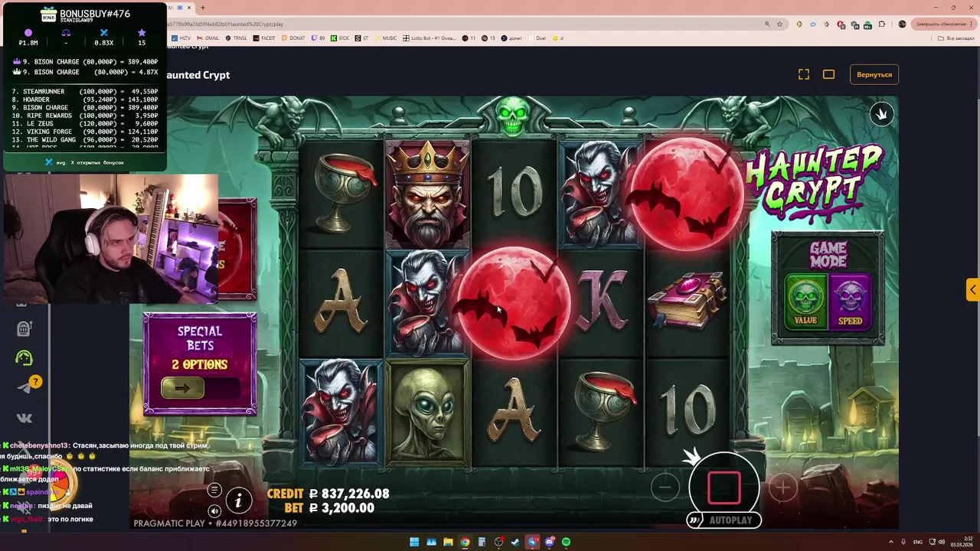
Task: Click BONUSBUY#476 overlay title
Action: point(95,14)
